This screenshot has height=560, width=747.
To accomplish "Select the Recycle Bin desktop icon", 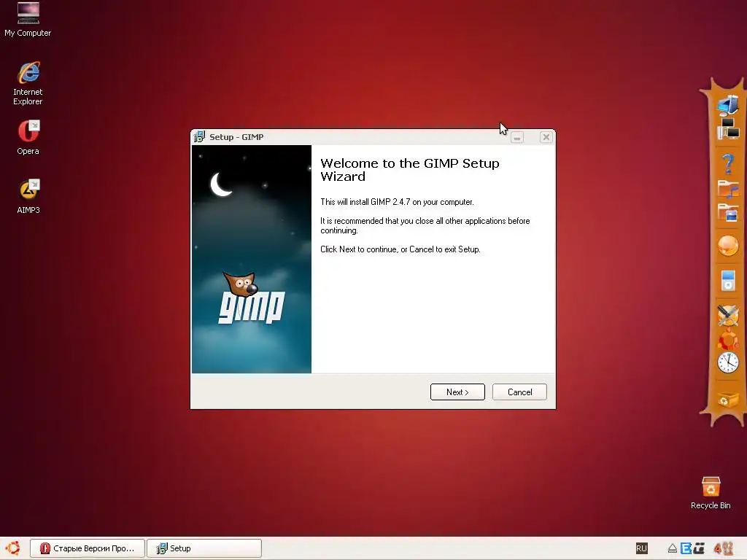I will [x=711, y=492].
